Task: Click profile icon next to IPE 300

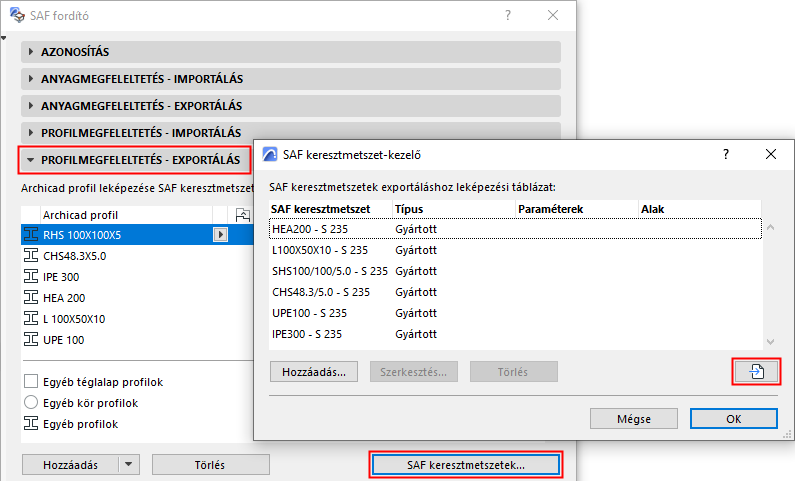Action: click(31, 277)
